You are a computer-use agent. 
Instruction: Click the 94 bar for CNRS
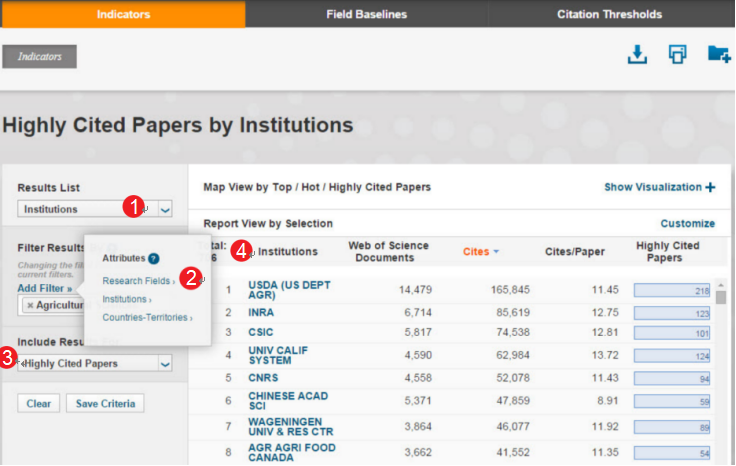click(x=672, y=378)
